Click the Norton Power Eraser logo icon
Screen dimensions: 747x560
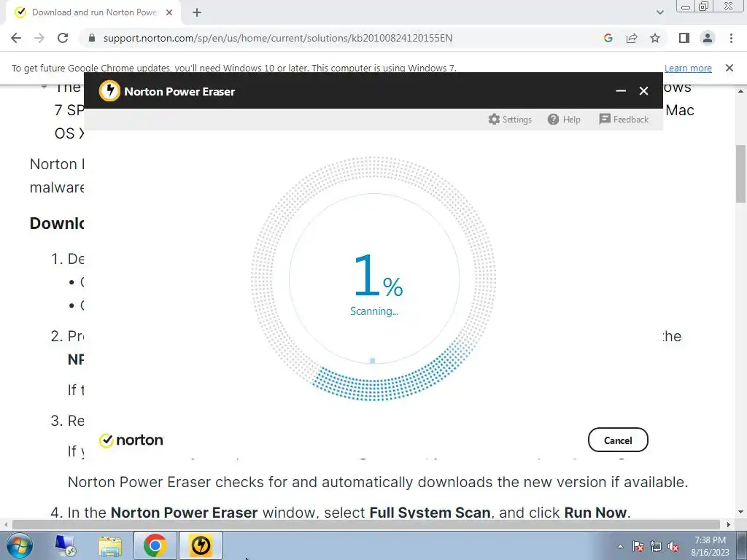click(x=109, y=90)
